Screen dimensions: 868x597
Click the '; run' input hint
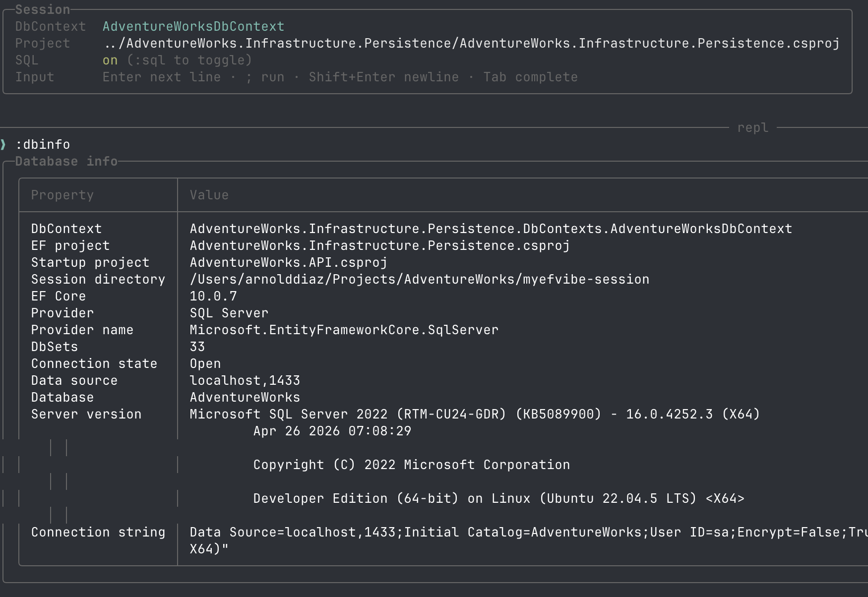pyautogui.click(x=265, y=77)
